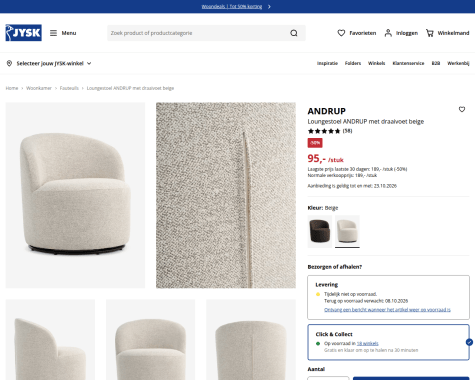Open the Werkenbij menu item
The height and width of the screenshot is (380, 475).
pyautogui.click(x=458, y=63)
